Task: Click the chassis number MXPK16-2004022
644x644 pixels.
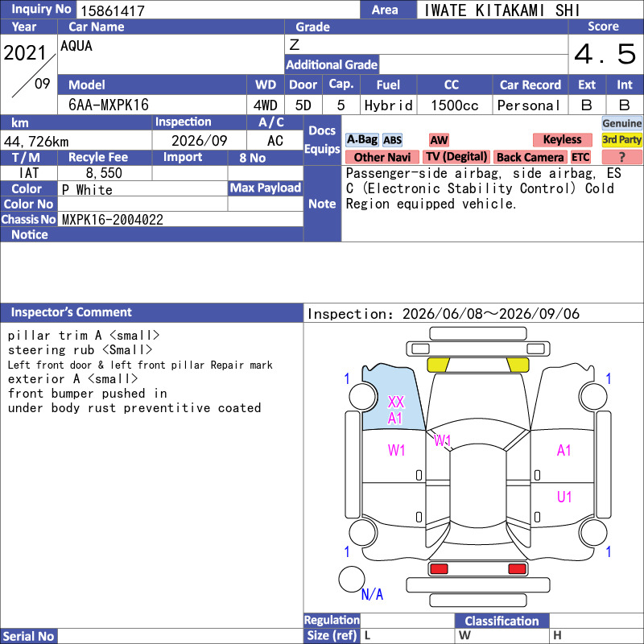Action: (113, 220)
